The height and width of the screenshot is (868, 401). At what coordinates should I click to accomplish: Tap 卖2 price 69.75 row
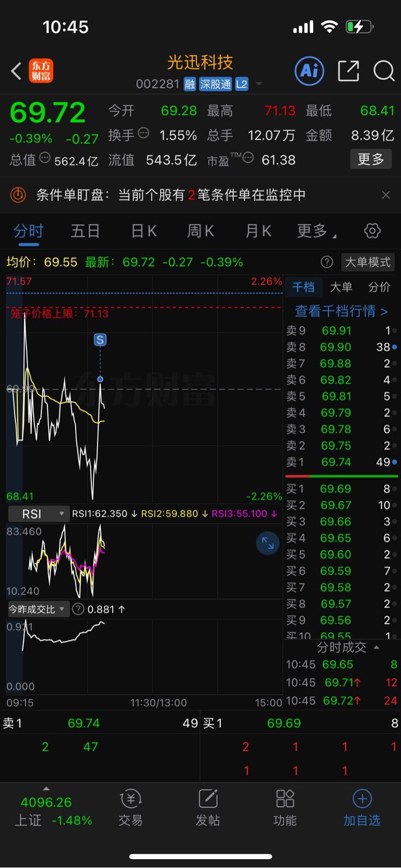point(341,446)
